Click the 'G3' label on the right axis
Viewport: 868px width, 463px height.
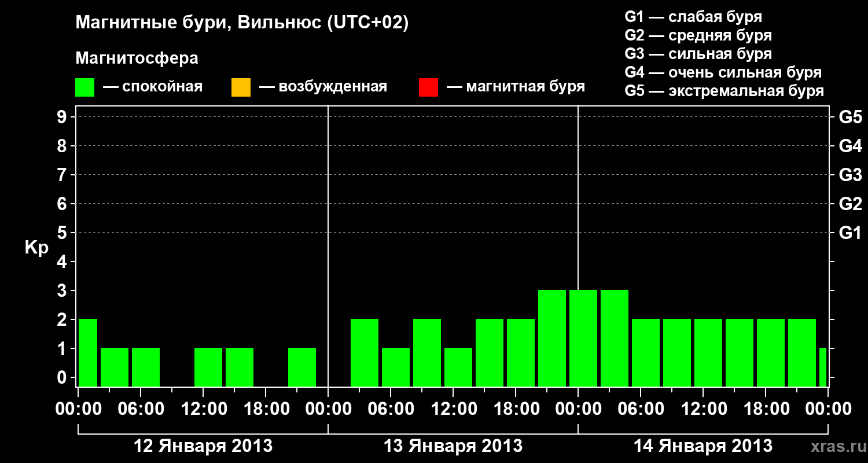click(x=850, y=175)
